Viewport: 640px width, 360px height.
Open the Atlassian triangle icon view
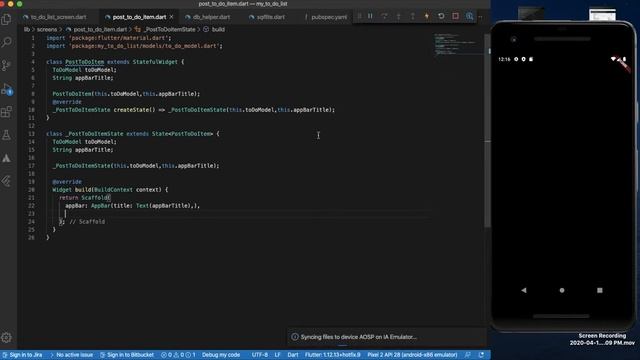tap(7, 158)
